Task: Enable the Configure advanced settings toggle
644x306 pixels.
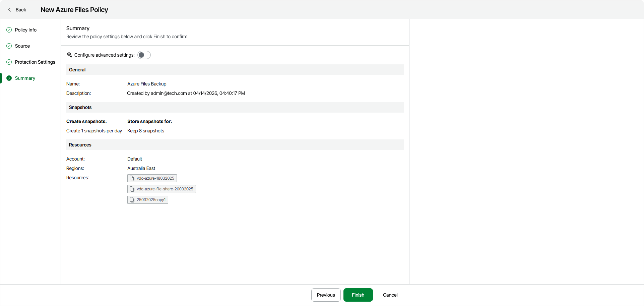Action: pyautogui.click(x=144, y=55)
